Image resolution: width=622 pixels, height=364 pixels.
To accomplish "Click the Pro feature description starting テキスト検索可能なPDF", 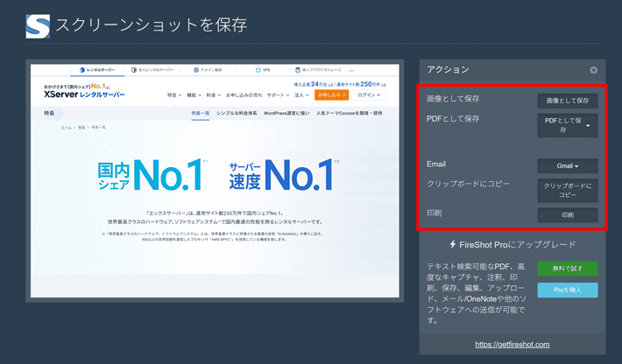I will click(x=477, y=293).
